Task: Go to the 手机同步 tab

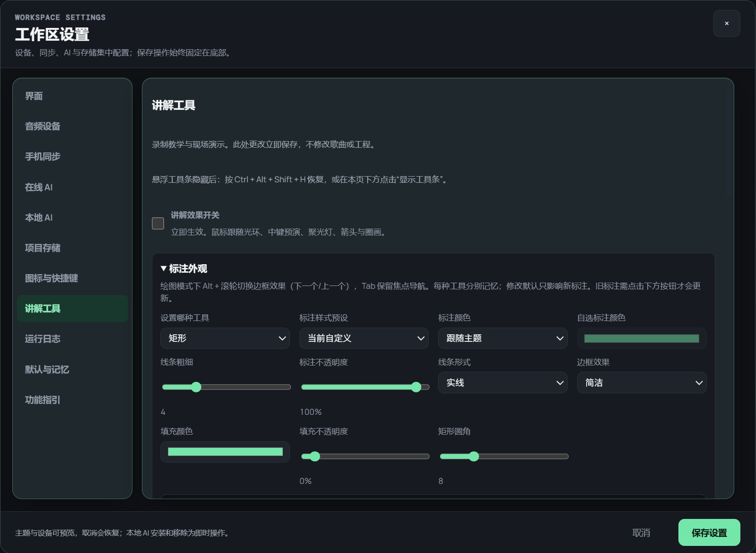Action: point(72,157)
